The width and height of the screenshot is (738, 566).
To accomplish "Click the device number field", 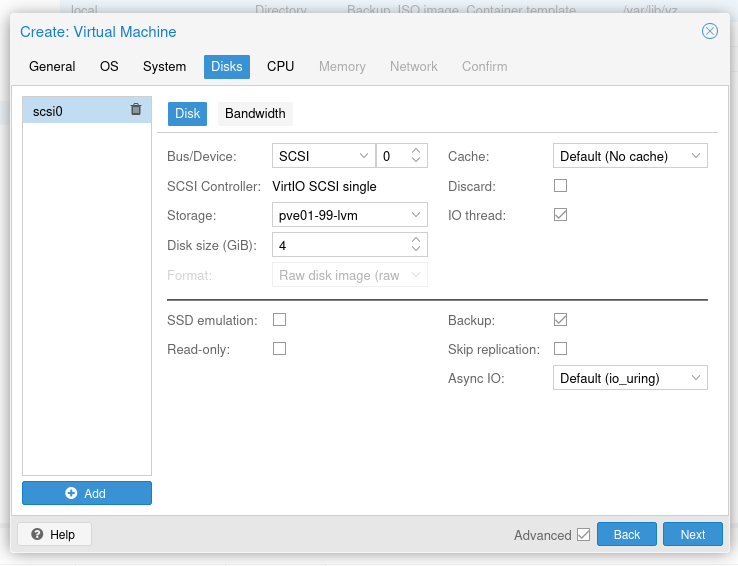I will (x=393, y=156).
